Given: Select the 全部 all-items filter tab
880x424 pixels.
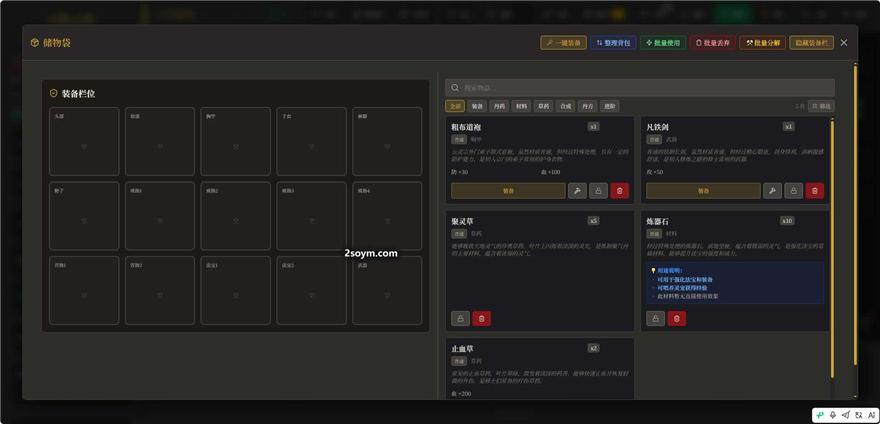Looking at the screenshot, I should click(455, 106).
